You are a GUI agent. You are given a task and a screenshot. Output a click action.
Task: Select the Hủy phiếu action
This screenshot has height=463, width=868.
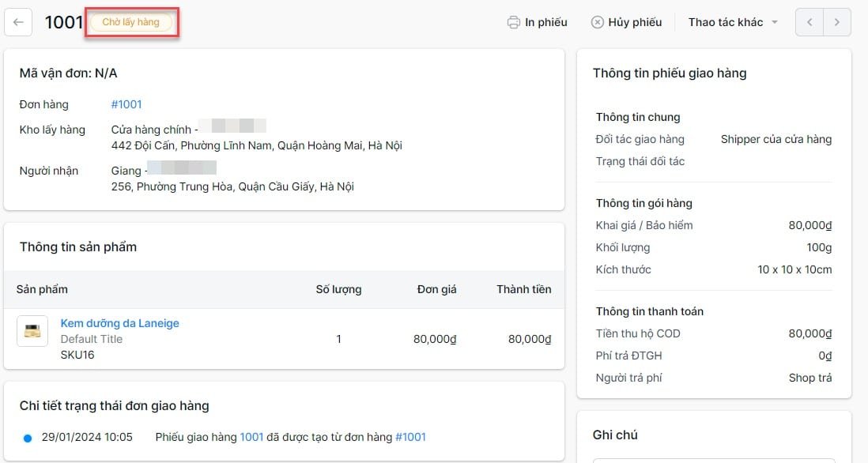(x=633, y=22)
